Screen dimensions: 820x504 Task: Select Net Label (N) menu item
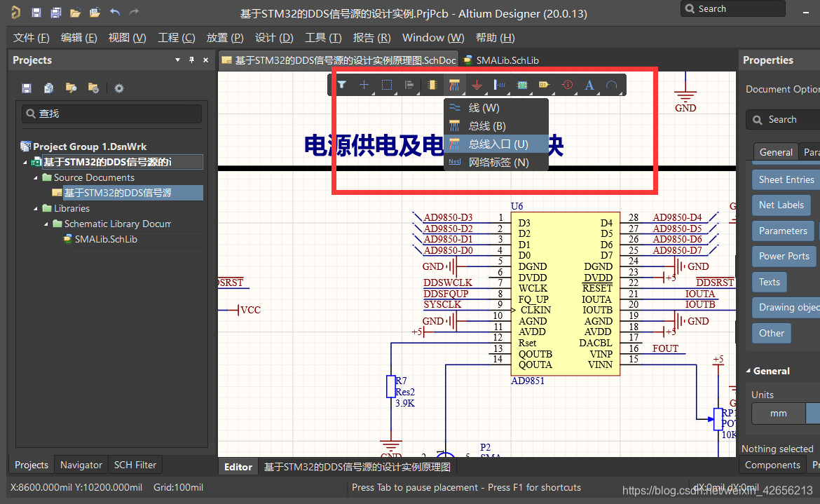coord(496,162)
